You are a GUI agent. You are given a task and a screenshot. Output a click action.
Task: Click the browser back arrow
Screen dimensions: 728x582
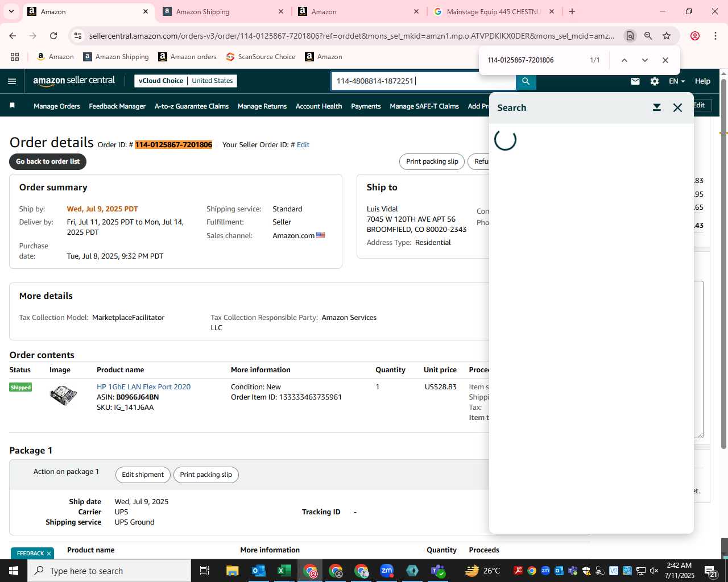point(13,36)
